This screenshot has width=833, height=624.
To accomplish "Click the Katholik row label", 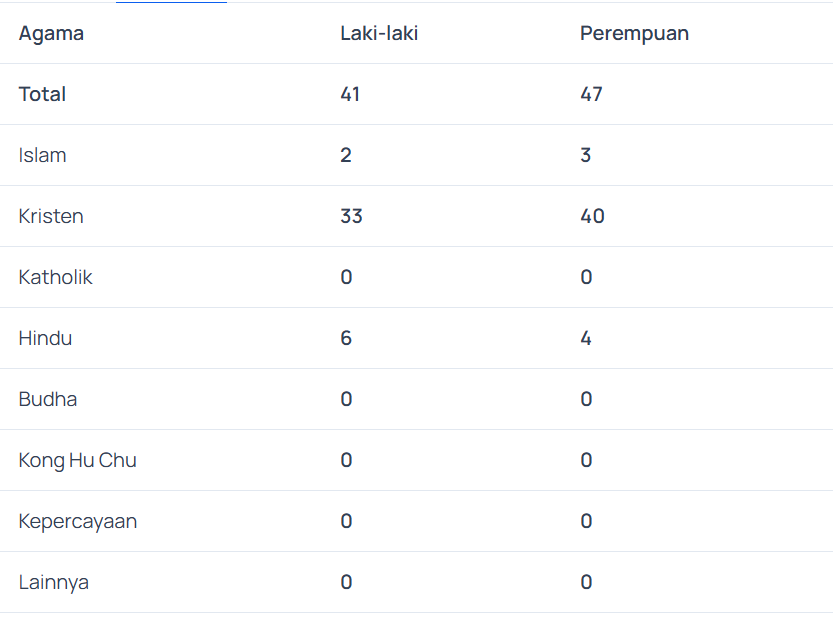I will [x=55, y=277].
